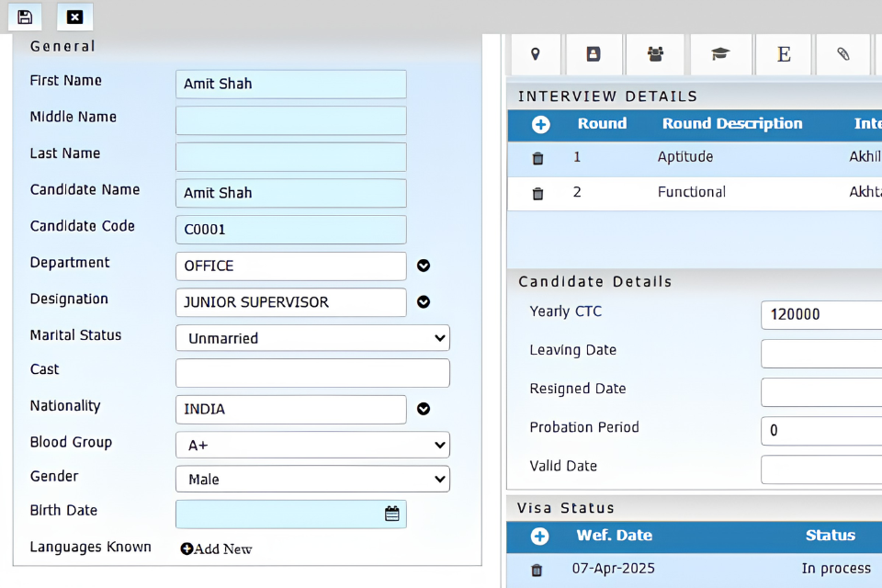The image size is (882, 588).
Task: Click the Nationality field showing INDIA
Action: click(291, 409)
